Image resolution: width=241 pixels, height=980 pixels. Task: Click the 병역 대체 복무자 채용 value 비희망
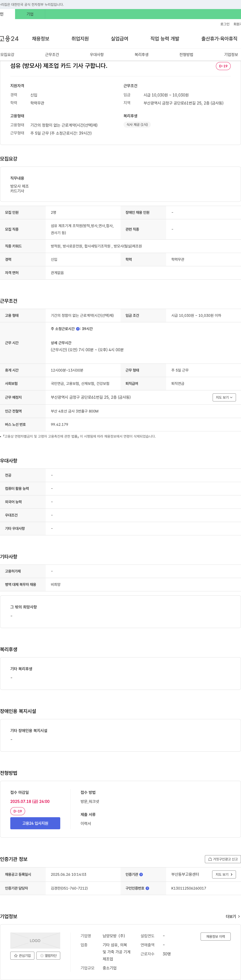click(55, 584)
